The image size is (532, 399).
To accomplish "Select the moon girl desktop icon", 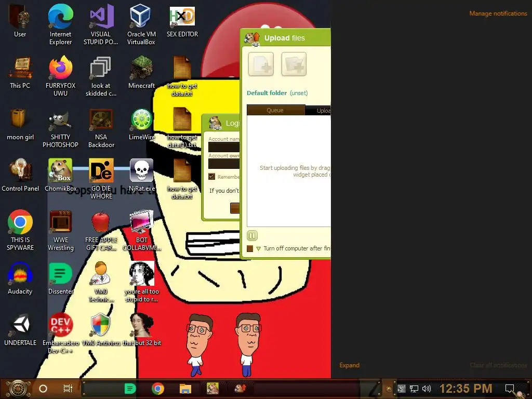I will tap(20, 124).
